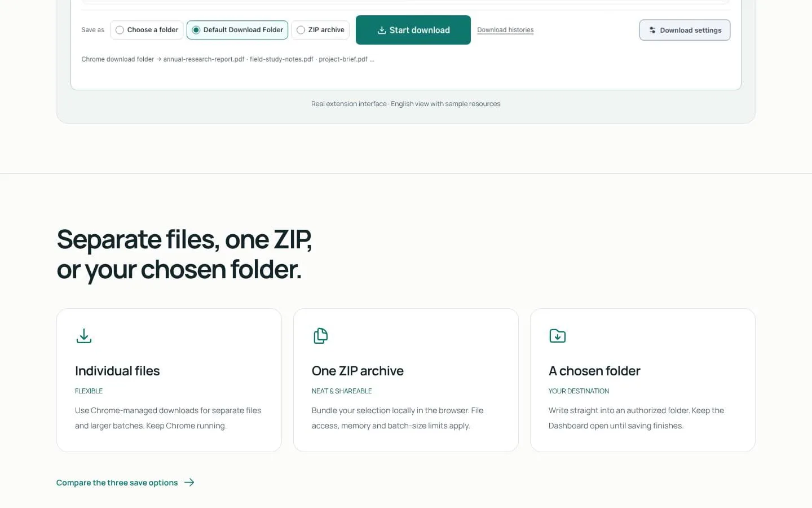
Task: Click the chosen folder download icon
Action: point(558,336)
